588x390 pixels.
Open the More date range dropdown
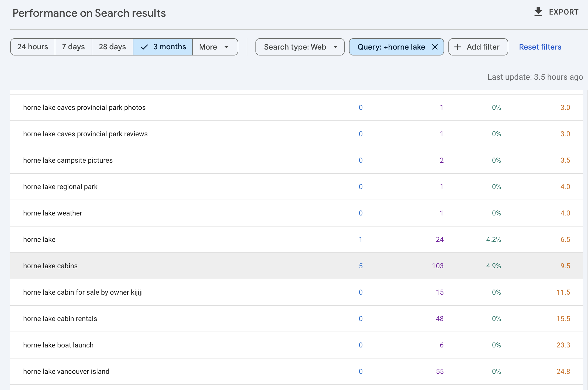pos(215,47)
